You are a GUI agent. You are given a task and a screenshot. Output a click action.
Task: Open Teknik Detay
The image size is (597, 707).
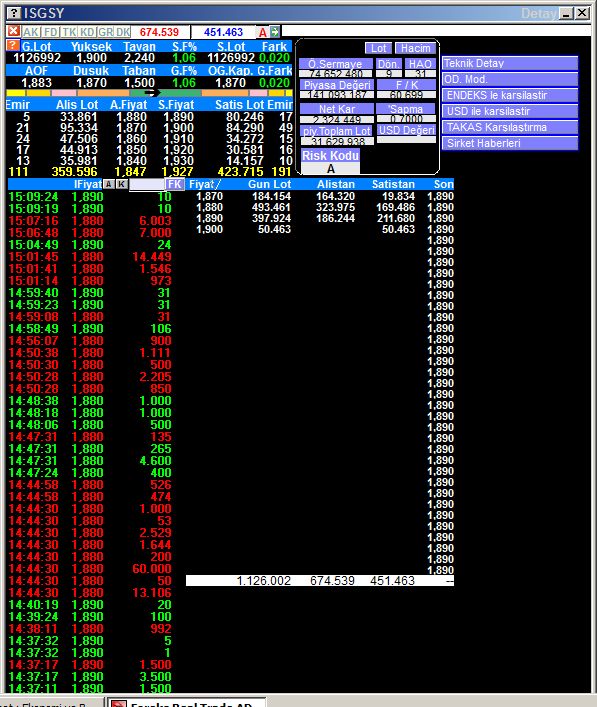click(x=510, y=63)
